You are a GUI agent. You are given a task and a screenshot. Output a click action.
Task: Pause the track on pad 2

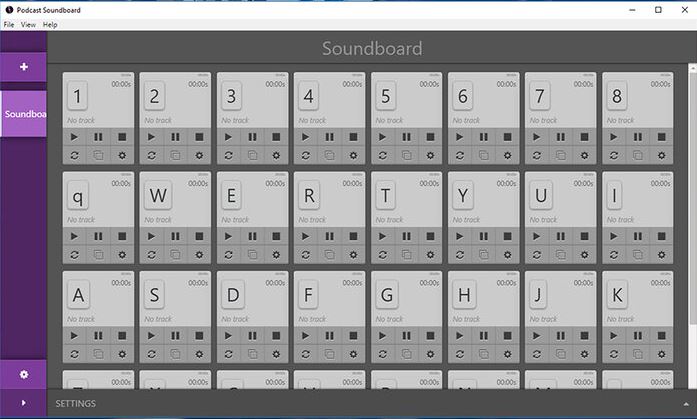pos(175,137)
